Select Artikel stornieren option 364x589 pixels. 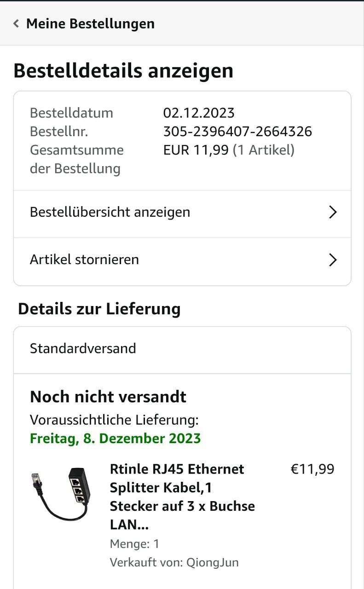click(x=84, y=260)
